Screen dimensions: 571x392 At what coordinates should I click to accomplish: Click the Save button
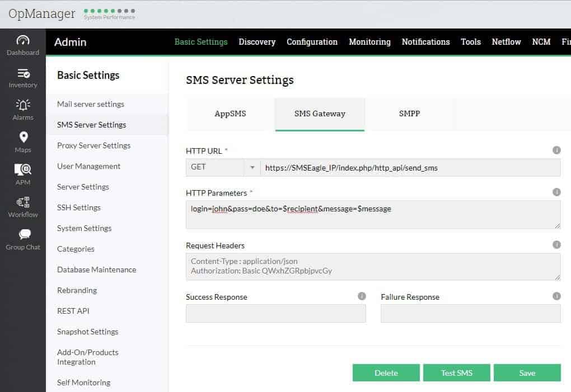tap(527, 373)
